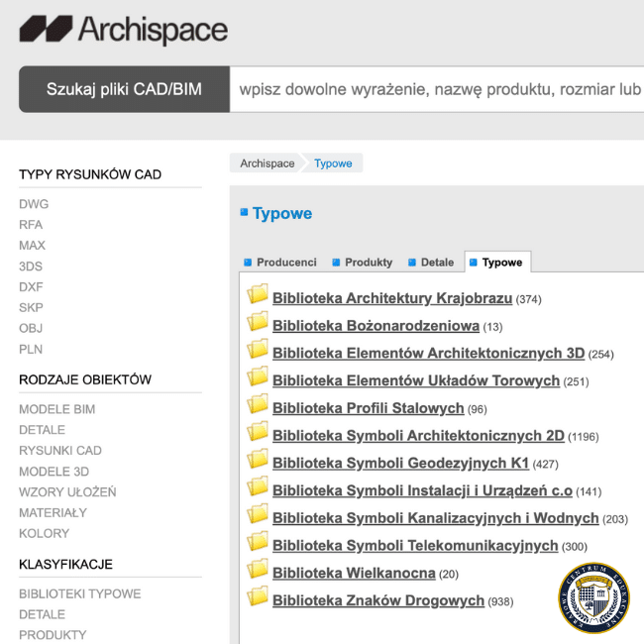Screen dimensions: 644x644
Task: Open Biblioteka Elementów Układów Torowych link
Action: (416, 380)
